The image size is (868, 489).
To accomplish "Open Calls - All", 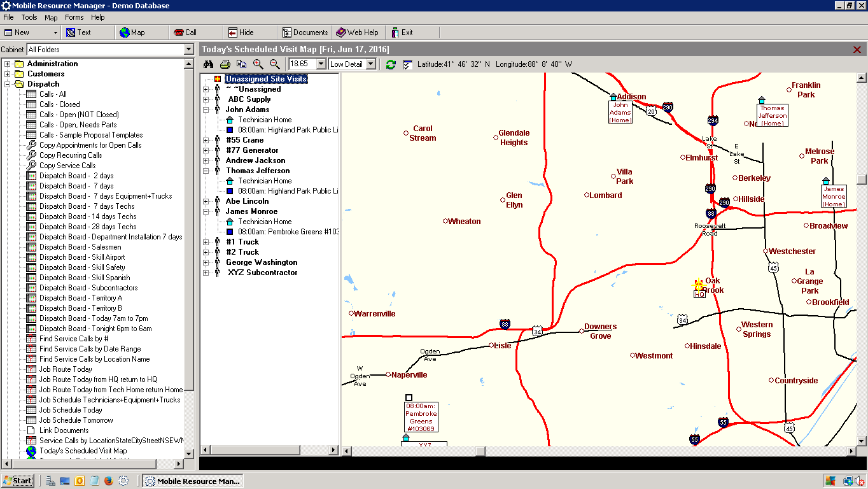I will pyautogui.click(x=53, y=94).
